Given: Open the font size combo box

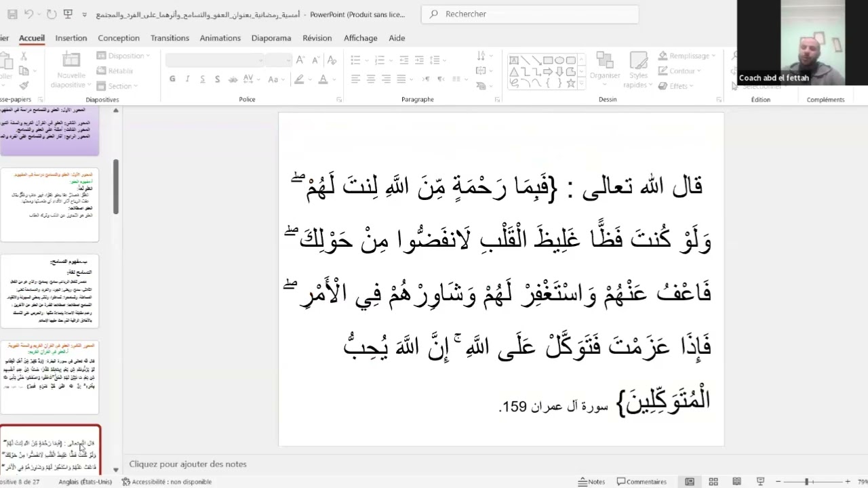Looking at the screenshot, I should click(279, 60).
